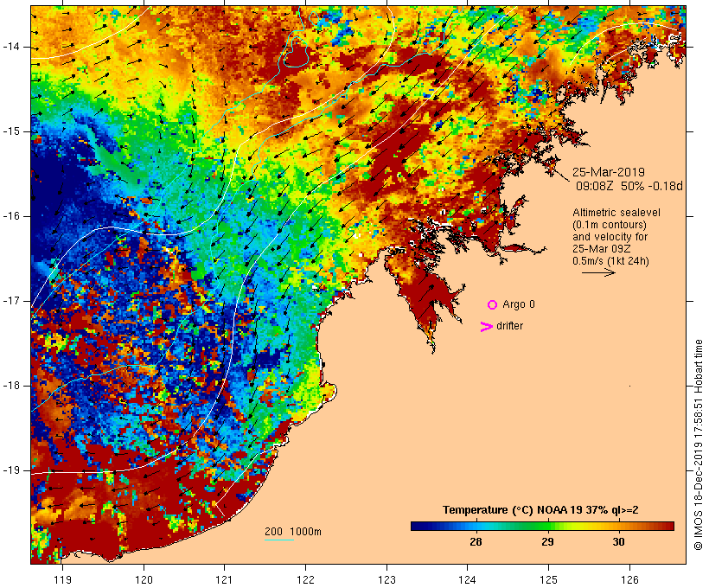
Task: Click latitude axis label -19
Action: (11, 470)
